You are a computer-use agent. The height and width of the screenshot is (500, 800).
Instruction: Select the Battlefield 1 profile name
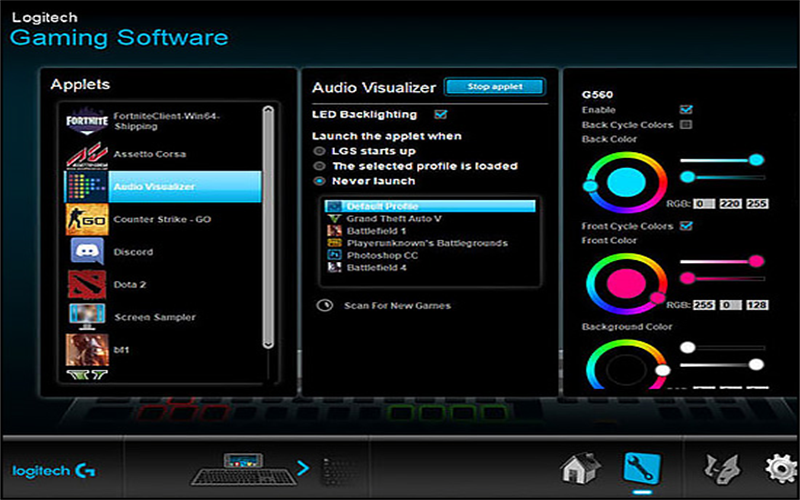pyautogui.click(x=376, y=231)
